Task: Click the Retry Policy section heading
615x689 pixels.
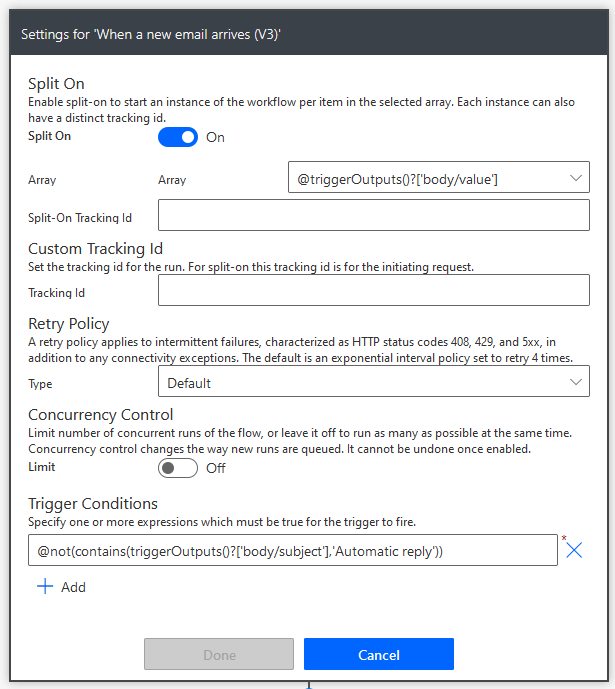Action: pyautogui.click(x=69, y=324)
